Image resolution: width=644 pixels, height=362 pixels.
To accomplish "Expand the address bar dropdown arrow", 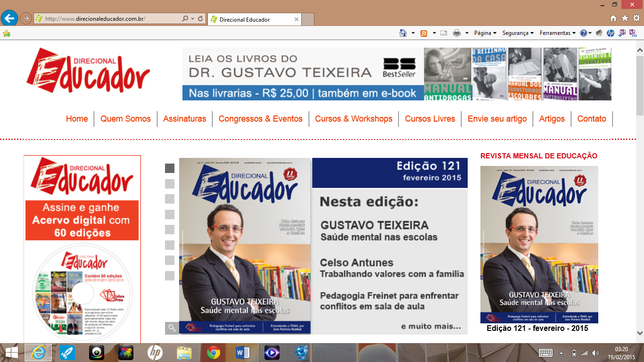I will click(x=192, y=19).
